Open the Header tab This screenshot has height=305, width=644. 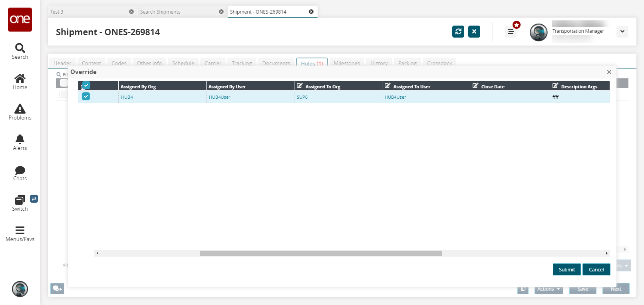62,63
